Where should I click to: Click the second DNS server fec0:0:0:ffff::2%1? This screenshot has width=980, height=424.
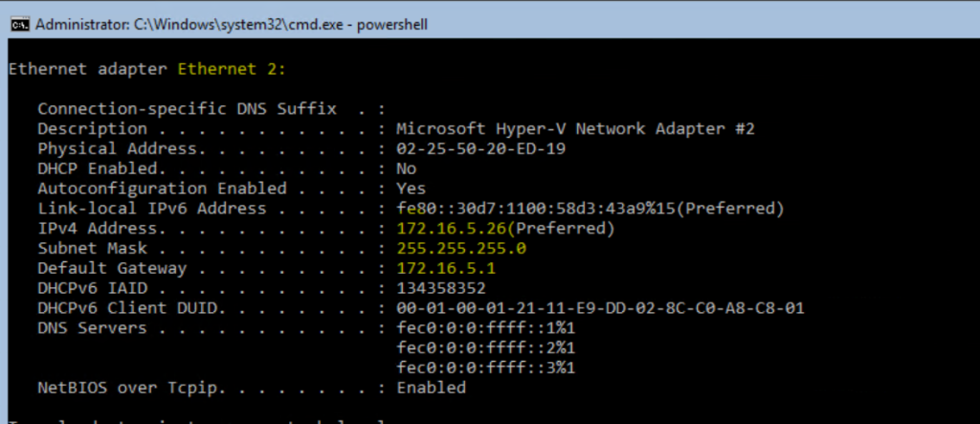click(485, 348)
